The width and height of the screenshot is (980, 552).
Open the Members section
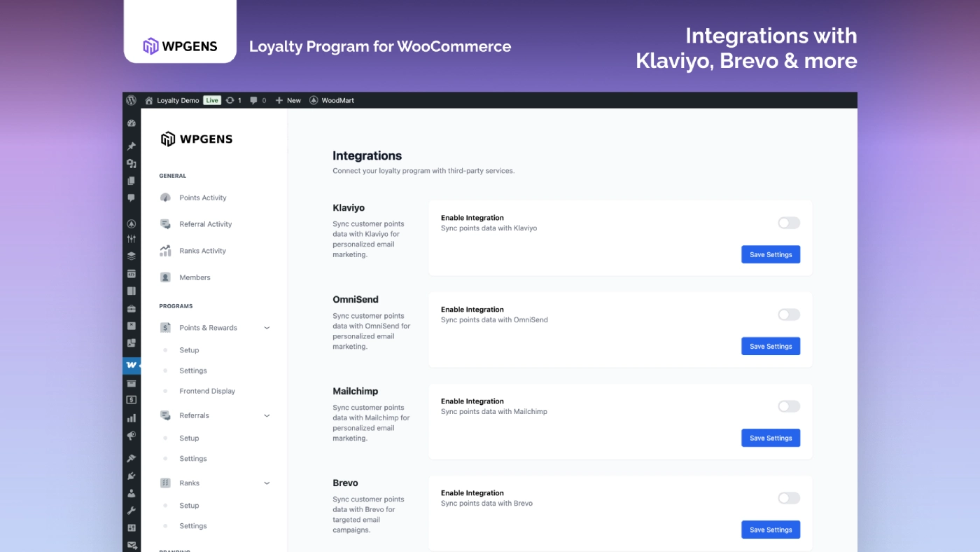[x=195, y=277]
